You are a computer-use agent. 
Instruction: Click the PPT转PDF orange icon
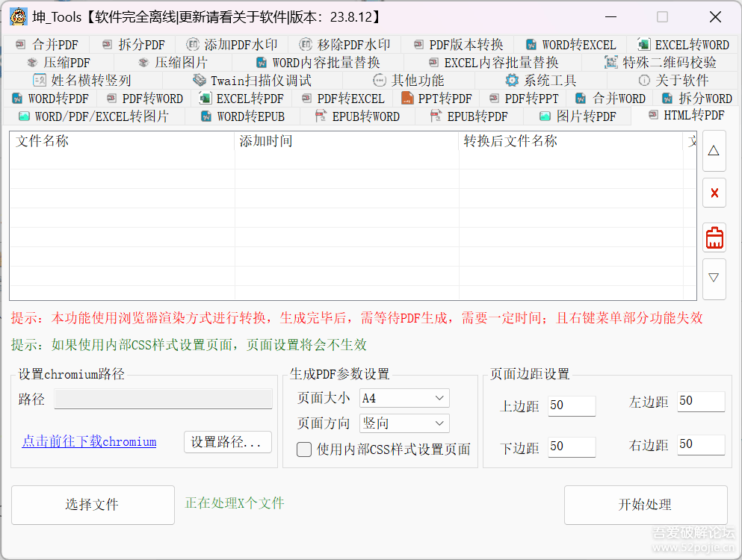[407, 98]
